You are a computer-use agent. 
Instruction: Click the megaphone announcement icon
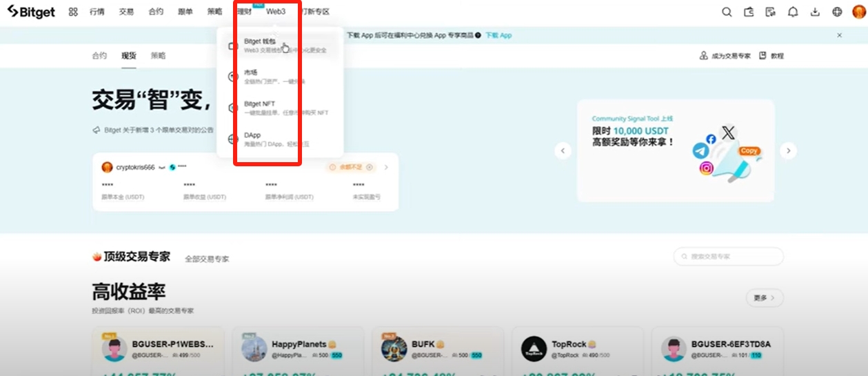(96, 130)
